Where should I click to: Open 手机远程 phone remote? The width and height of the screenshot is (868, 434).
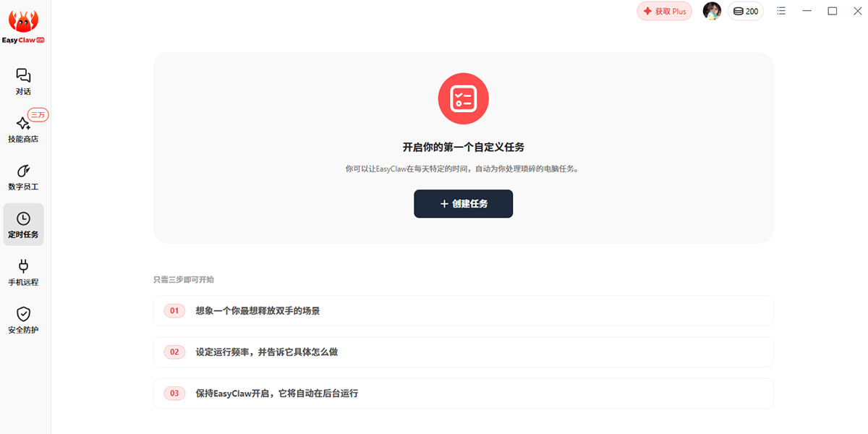(x=23, y=273)
